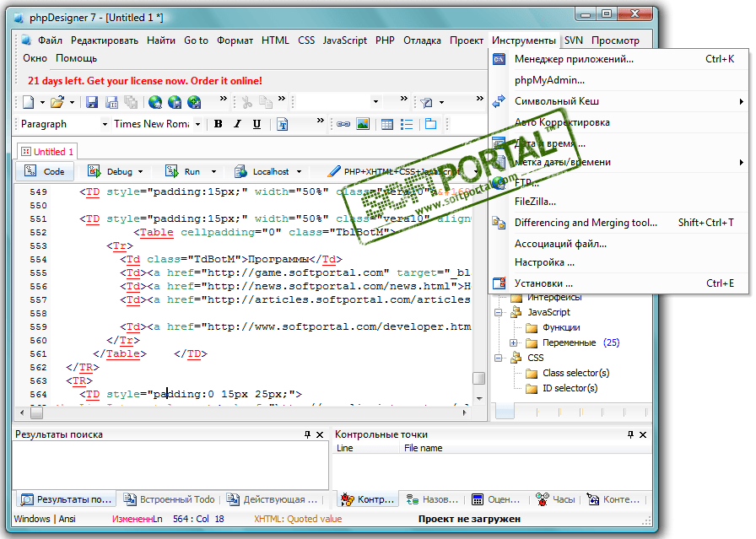This screenshot has height=539, width=756.
Task: Click Установки menu entry
Action: coord(618,283)
